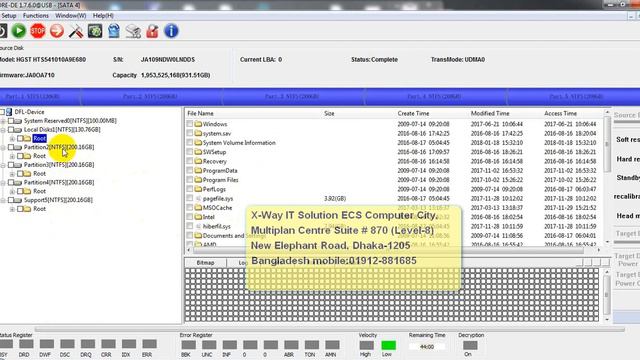Click the Windows folder icon in the file list
Screen dimensions: 640x360
(198, 124)
